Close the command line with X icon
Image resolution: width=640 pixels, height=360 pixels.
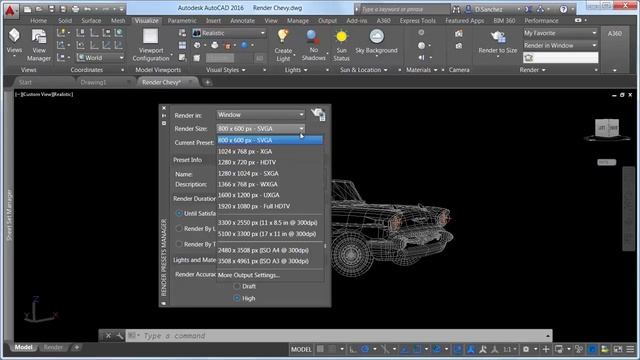tap(108, 336)
